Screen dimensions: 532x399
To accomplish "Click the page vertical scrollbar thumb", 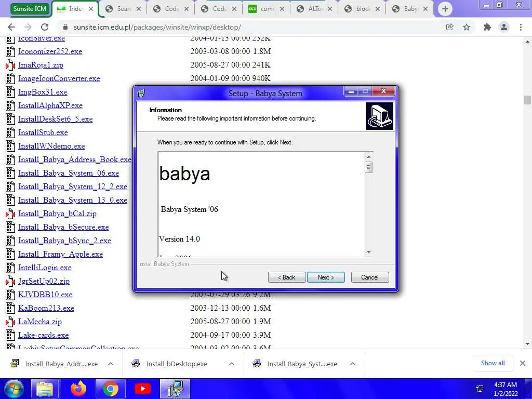I will coord(527,100).
